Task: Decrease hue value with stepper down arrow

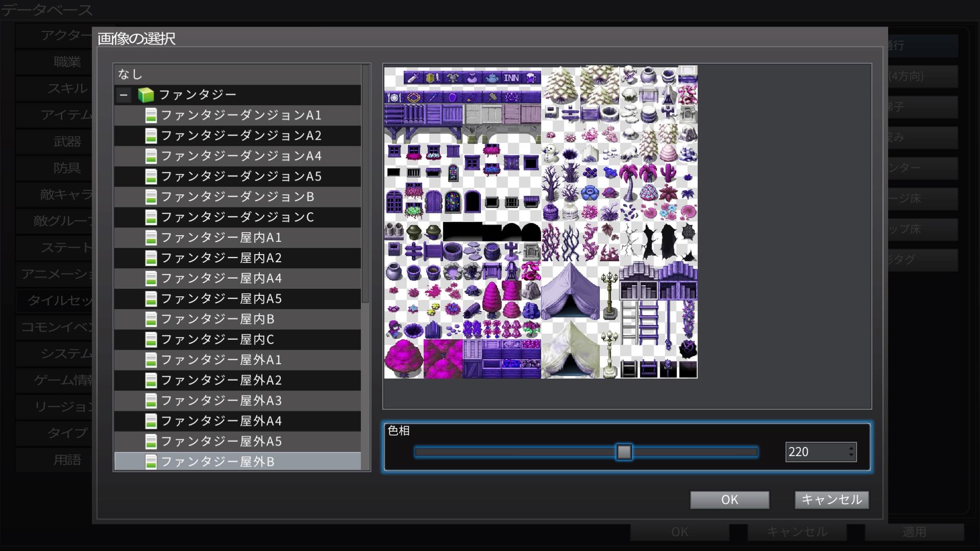Action: 851,455
